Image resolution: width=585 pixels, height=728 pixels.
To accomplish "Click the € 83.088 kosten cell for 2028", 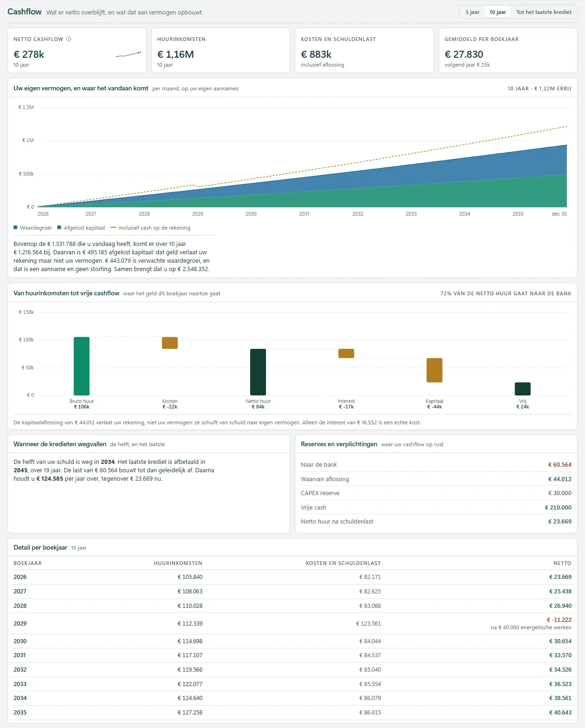I will point(370,606).
